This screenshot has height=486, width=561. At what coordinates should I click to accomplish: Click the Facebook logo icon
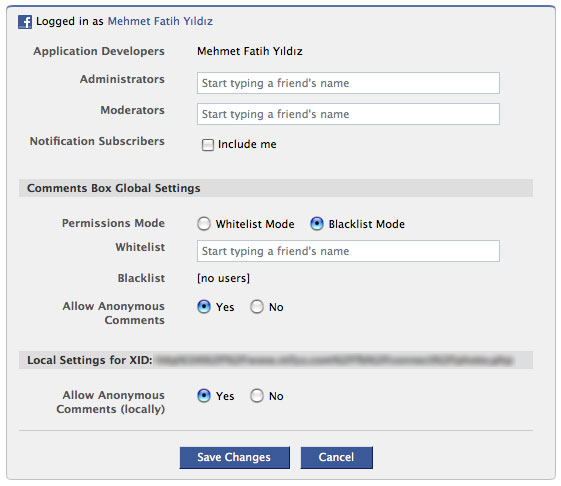[25, 22]
